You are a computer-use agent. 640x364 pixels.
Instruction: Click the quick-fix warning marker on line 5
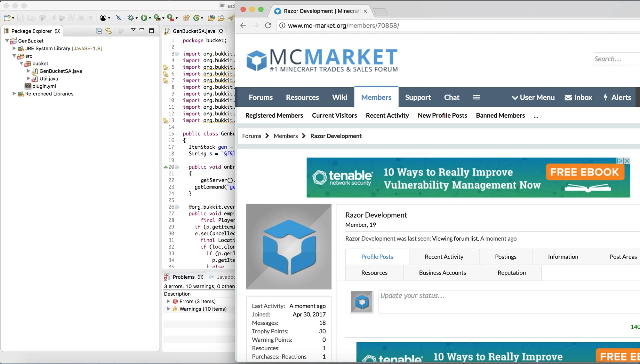pos(165,67)
